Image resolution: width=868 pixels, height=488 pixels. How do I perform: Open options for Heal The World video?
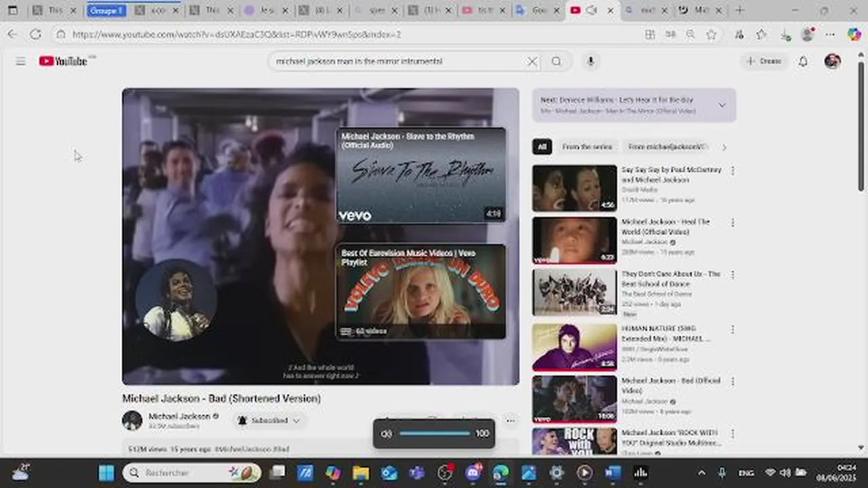tap(732, 222)
